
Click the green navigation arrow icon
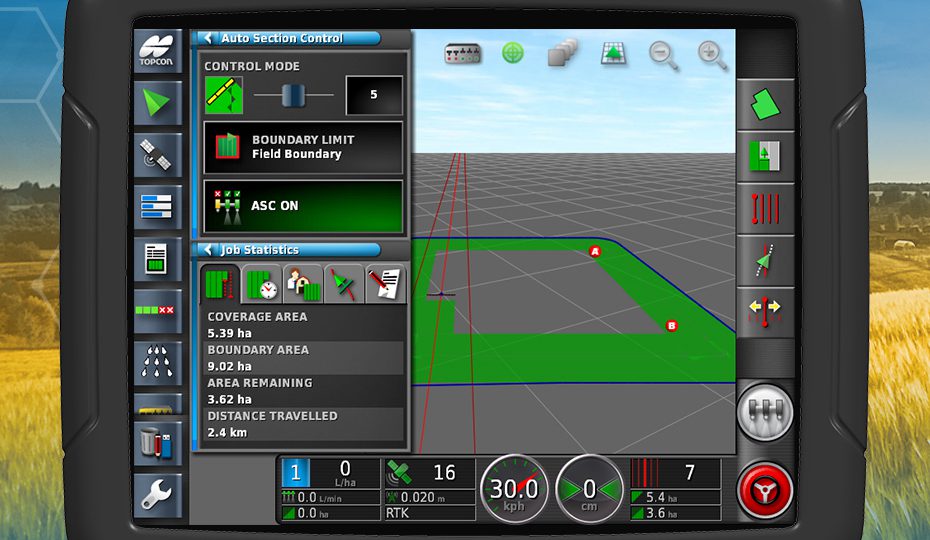[x=157, y=103]
